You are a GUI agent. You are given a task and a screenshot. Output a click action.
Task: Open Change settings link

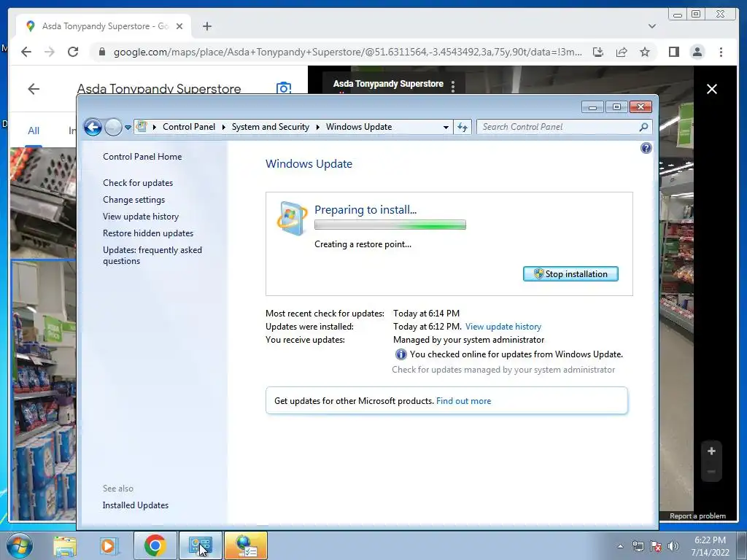[134, 200]
